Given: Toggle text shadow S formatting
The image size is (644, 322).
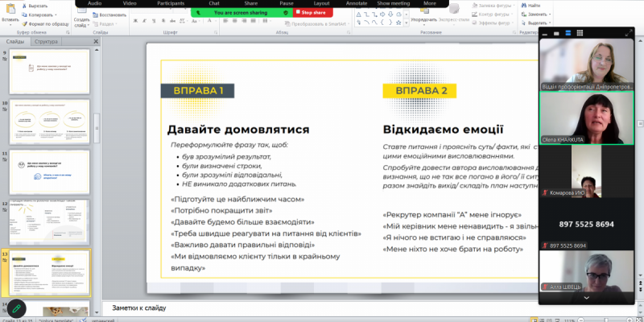Looking at the screenshot, I should (163, 21).
